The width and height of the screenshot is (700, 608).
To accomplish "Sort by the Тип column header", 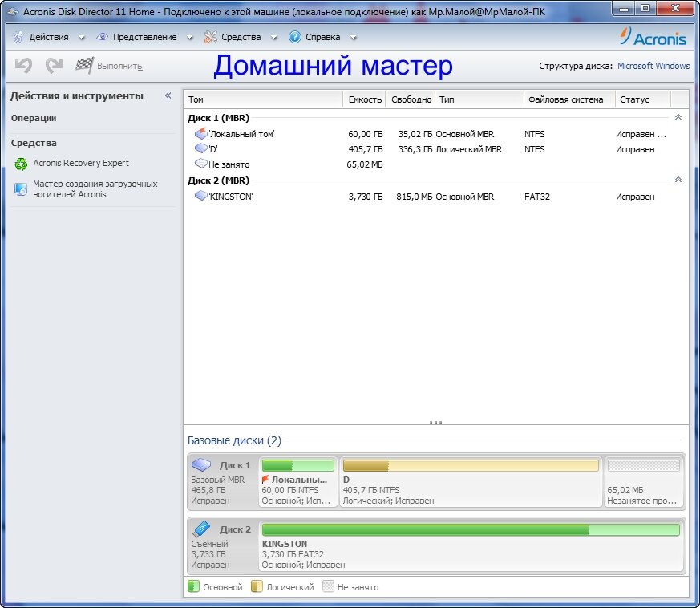I will 479,99.
